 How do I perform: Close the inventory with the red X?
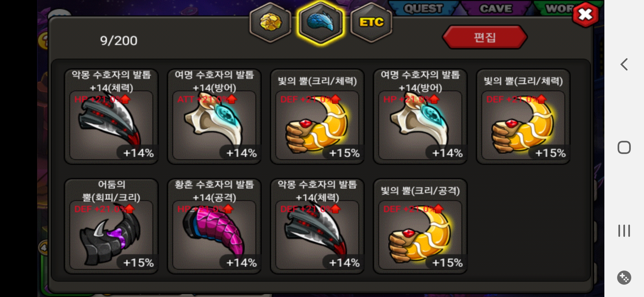[585, 14]
